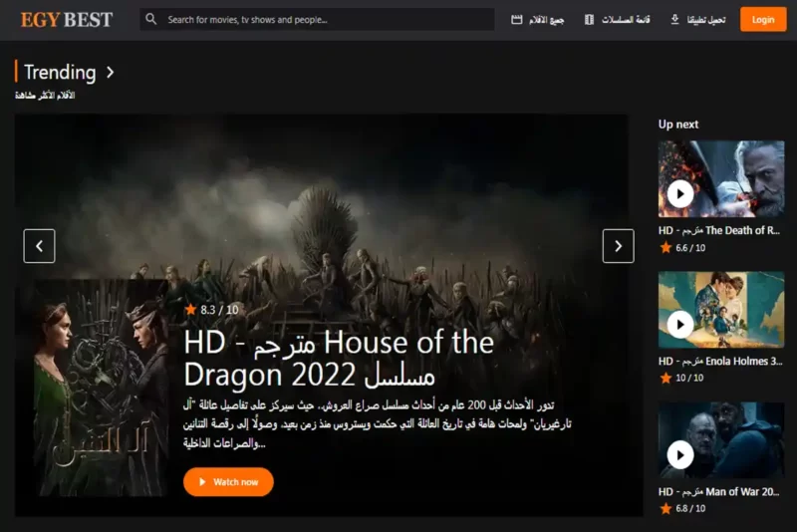Click the Up next heading
Image resolution: width=797 pixels, height=532 pixels.
(x=678, y=125)
